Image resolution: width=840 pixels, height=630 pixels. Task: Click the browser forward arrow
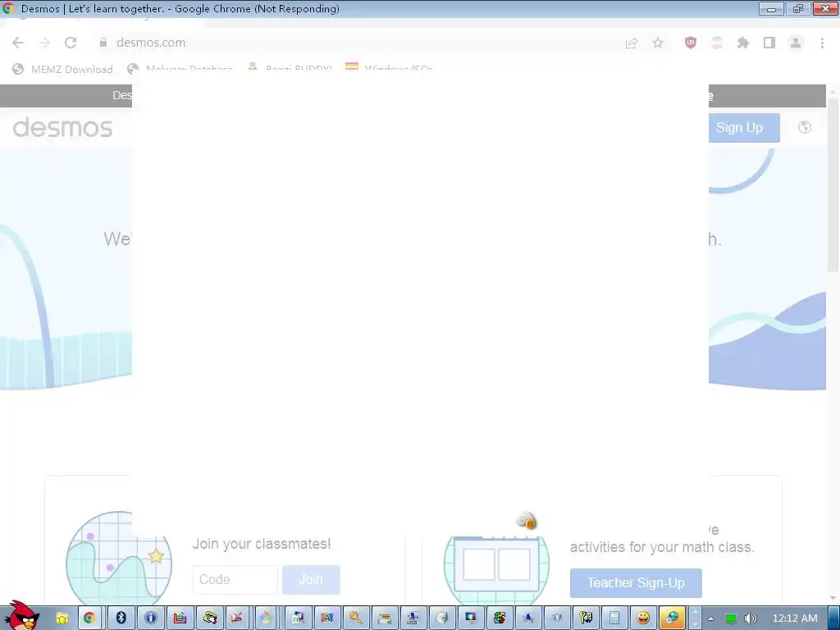pos(44,43)
